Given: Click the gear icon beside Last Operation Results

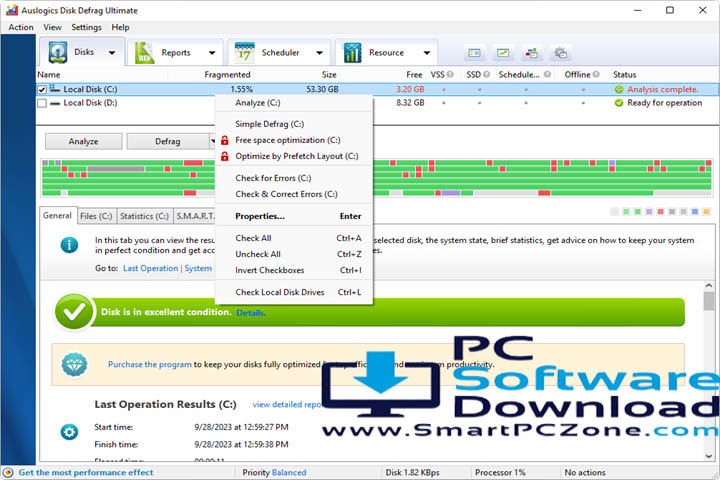Looking at the screenshot, I should click(x=69, y=432).
